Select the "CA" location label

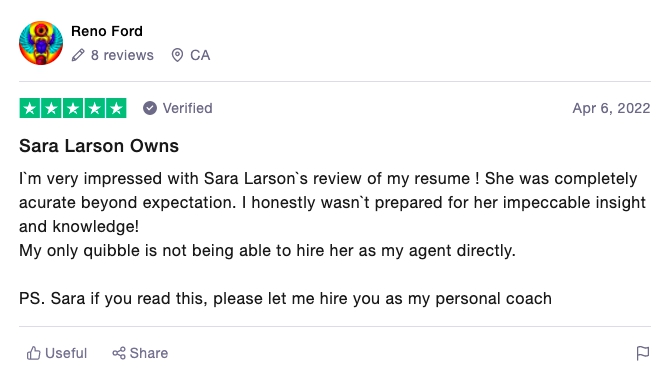coord(200,55)
